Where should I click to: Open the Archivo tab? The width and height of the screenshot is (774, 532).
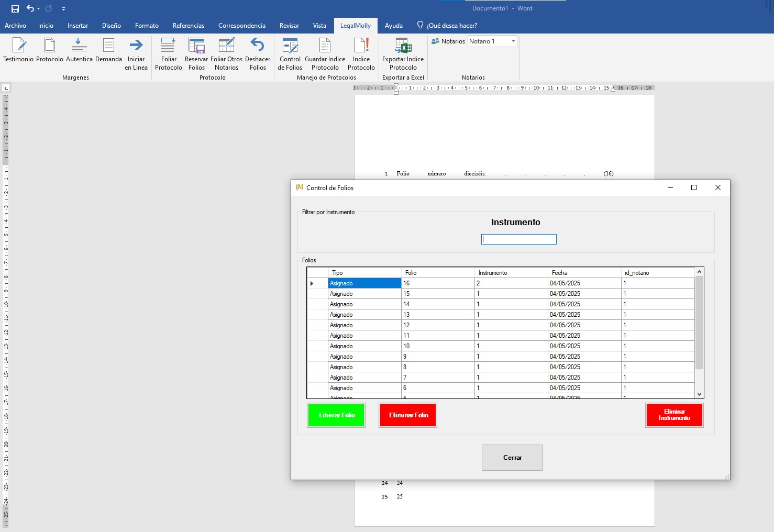tap(15, 26)
